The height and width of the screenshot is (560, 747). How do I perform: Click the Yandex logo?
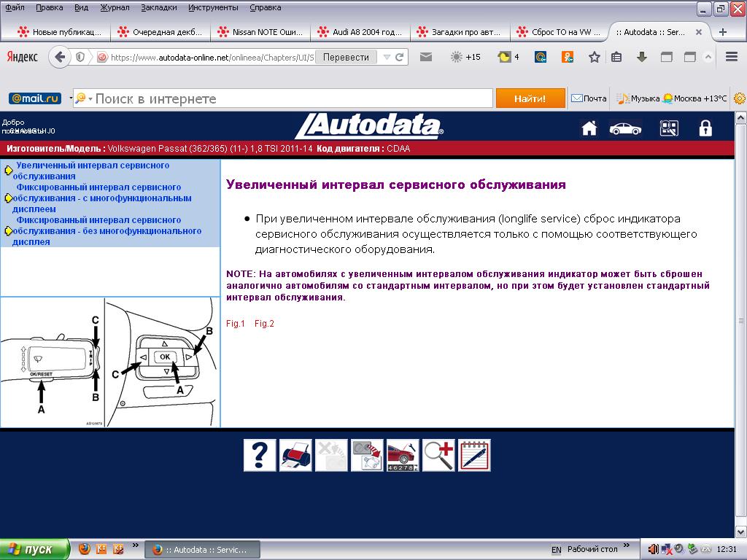coord(23,57)
